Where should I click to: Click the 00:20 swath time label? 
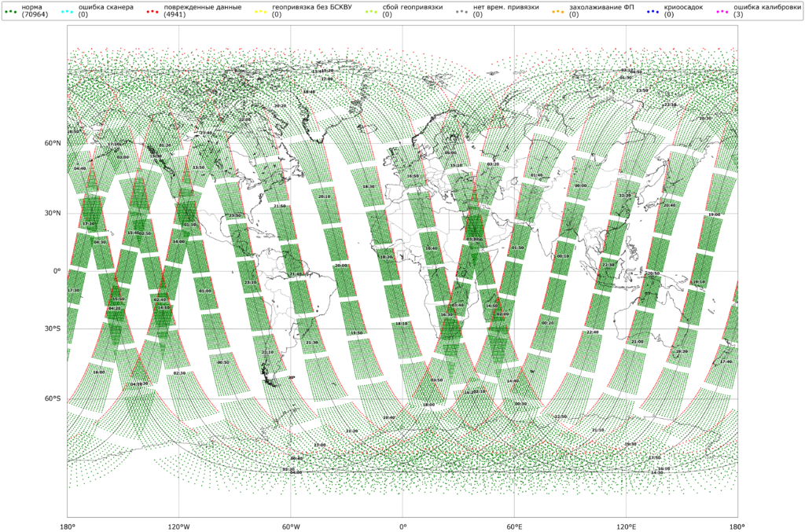pos(548,323)
